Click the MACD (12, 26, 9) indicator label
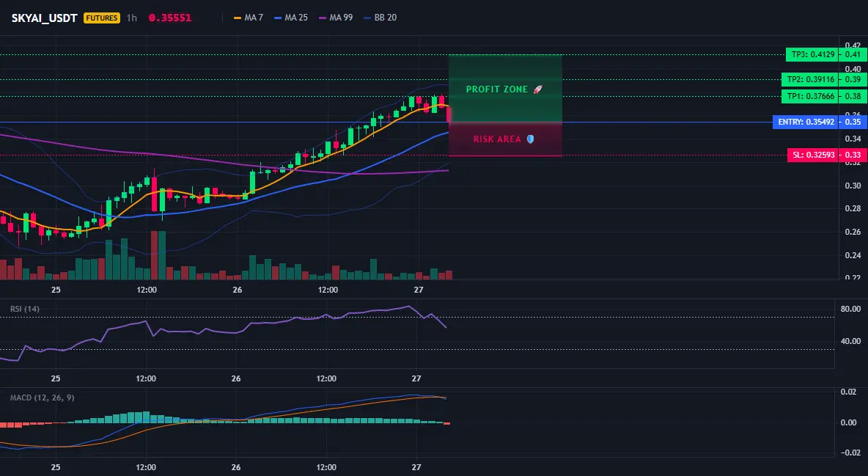 (x=42, y=398)
